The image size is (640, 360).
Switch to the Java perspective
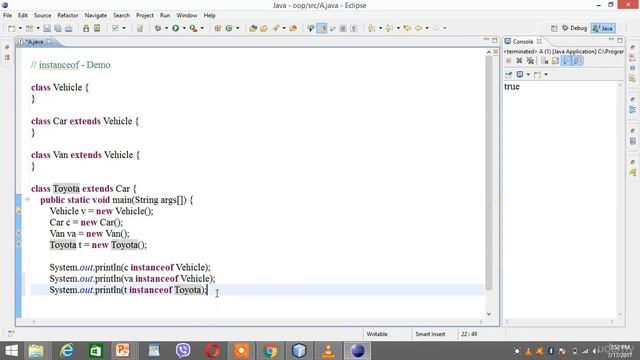click(x=603, y=28)
